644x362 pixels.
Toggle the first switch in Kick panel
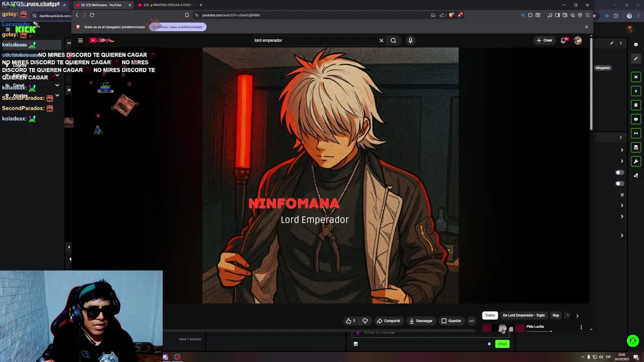620,172
